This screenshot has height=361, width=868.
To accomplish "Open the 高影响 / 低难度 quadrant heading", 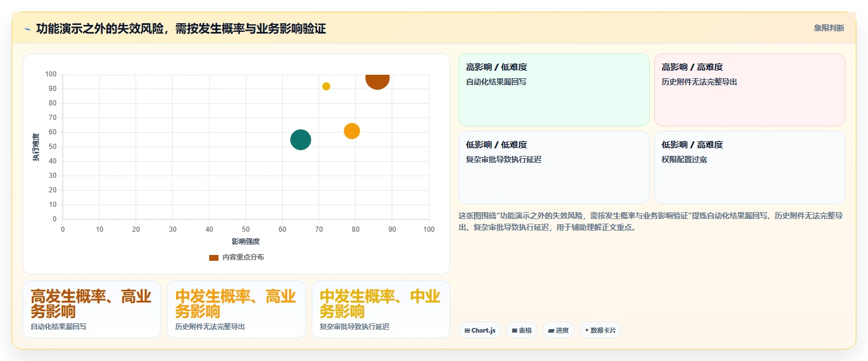I will [497, 67].
